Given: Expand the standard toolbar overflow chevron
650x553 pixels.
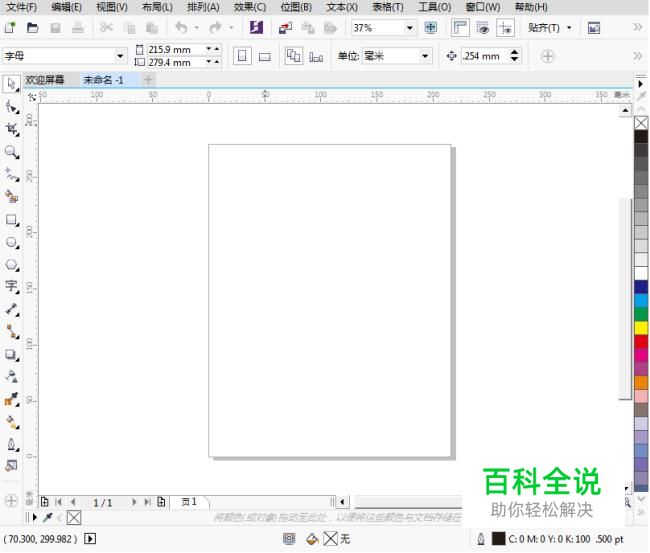Looking at the screenshot, I should coord(638,27).
